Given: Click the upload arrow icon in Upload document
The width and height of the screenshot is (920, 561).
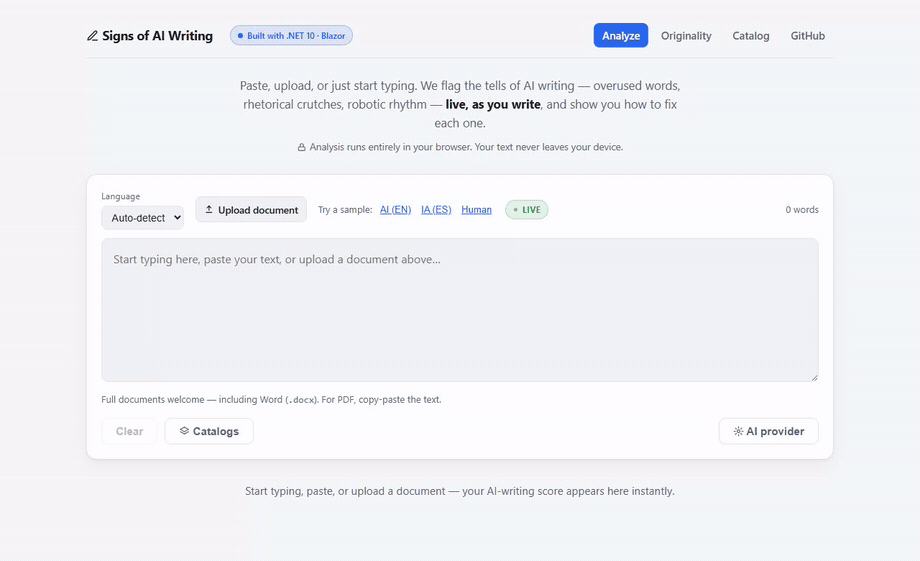Looking at the screenshot, I should tap(209, 209).
